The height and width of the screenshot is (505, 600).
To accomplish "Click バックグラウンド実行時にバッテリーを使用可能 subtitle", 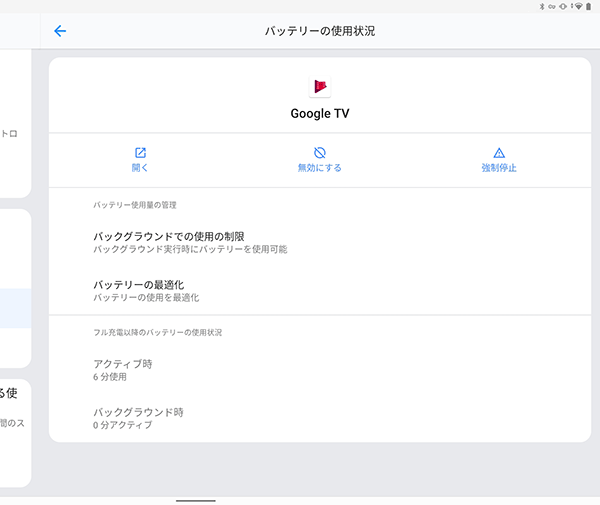I will pyautogui.click(x=190, y=249).
